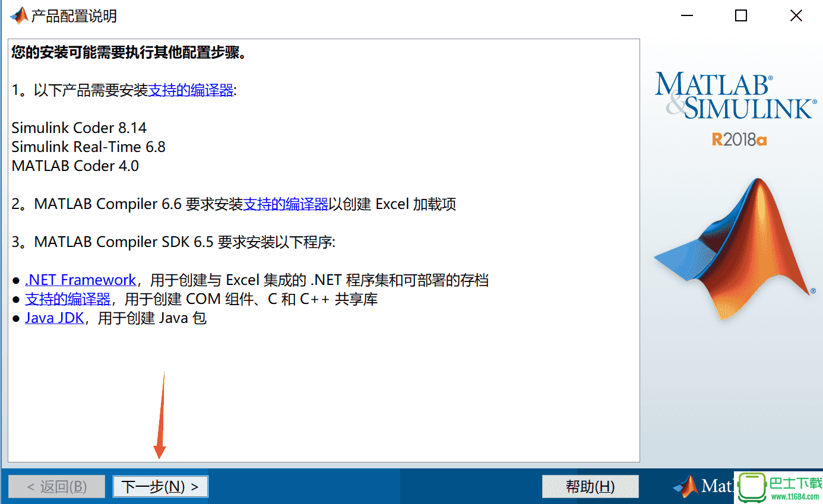823x504 pixels.
Task: Click the 下一步(N) > button
Action: coord(160,487)
